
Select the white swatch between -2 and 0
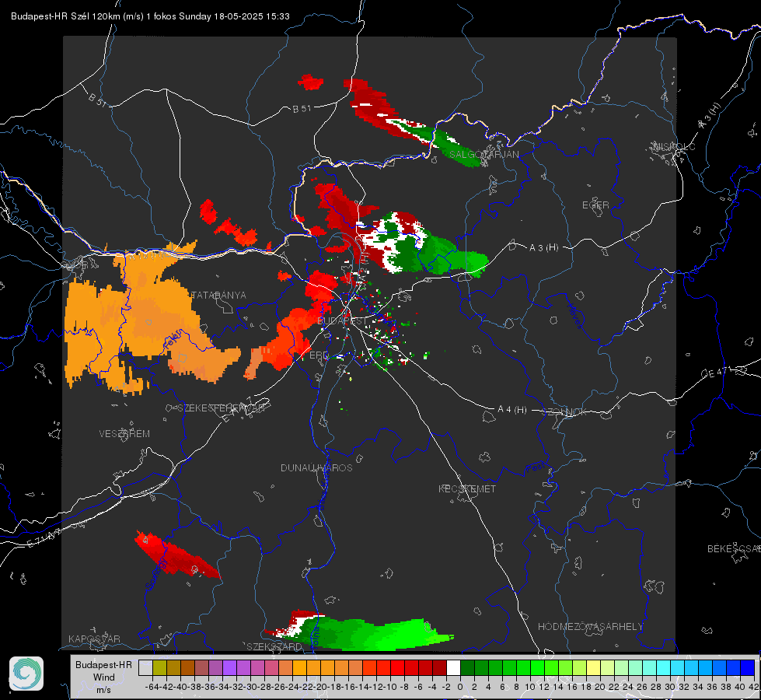coord(453,668)
